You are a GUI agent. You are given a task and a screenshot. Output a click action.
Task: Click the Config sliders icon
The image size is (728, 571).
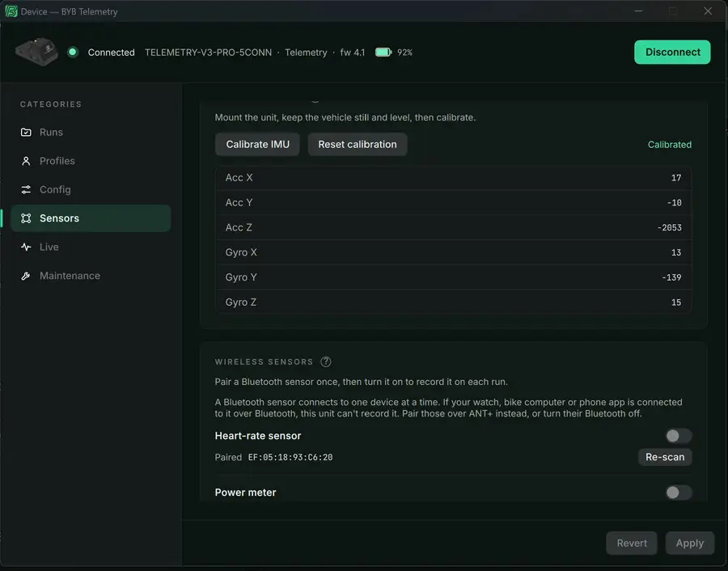point(26,190)
